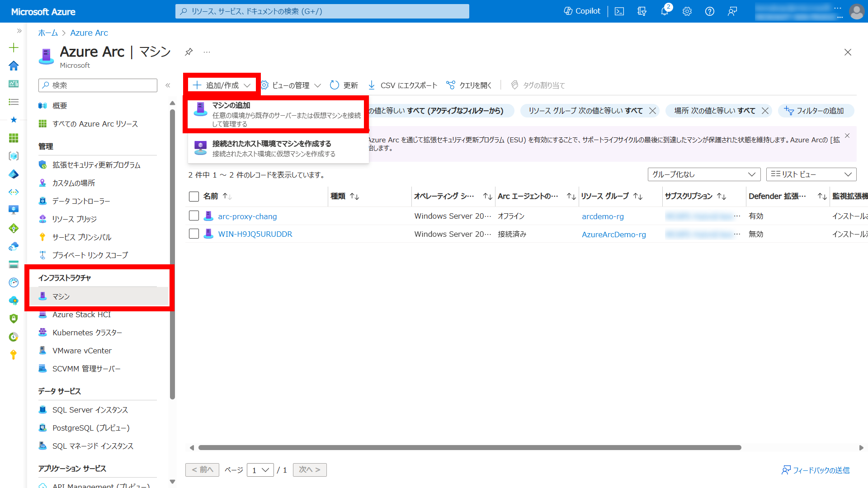Click CSV にエクスポート
The width and height of the screenshot is (868, 488).
click(x=402, y=85)
